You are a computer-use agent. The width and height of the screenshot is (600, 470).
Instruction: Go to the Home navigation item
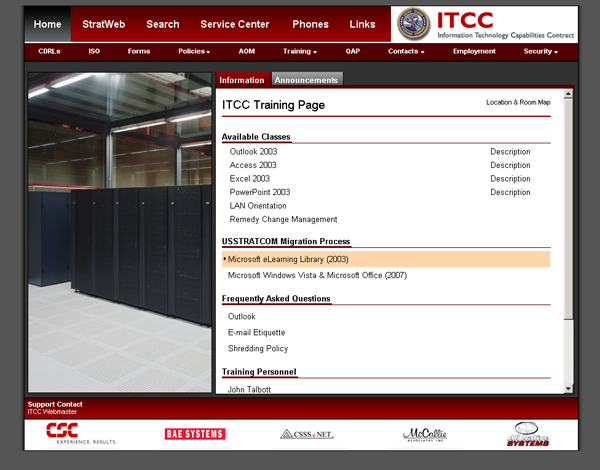(x=47, y=24)
